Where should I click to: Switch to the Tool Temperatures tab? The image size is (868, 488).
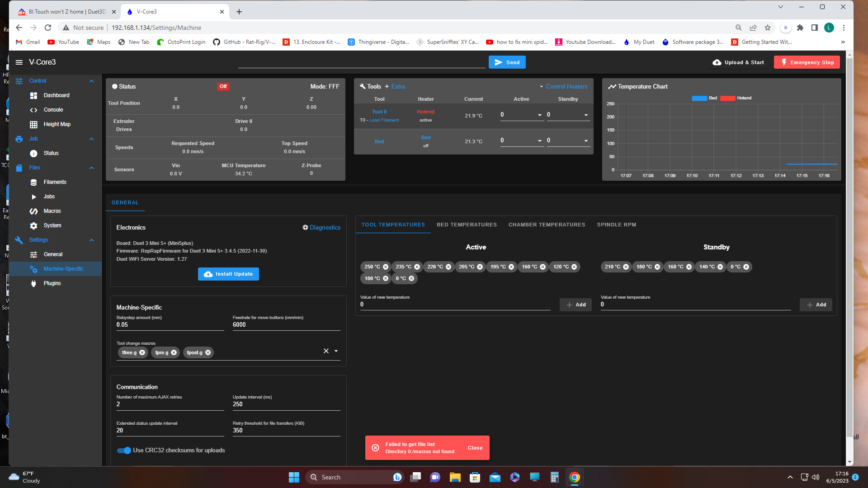[x=393, y=225]
